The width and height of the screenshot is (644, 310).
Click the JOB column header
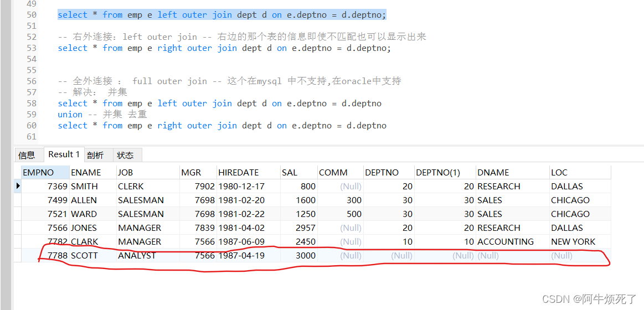(148, 173)
